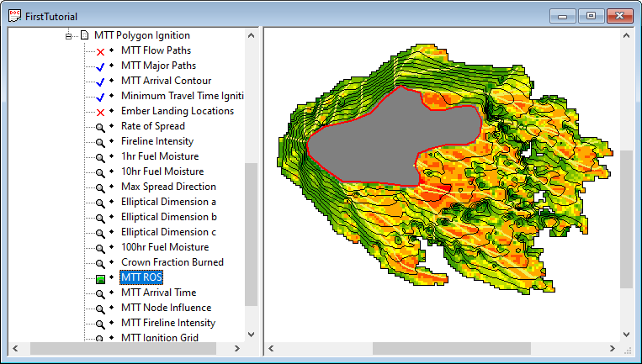The height and width of the screenshot is (364, 642).
Task: Minimize the FirstTutorial window
Action: click(563, 16)
